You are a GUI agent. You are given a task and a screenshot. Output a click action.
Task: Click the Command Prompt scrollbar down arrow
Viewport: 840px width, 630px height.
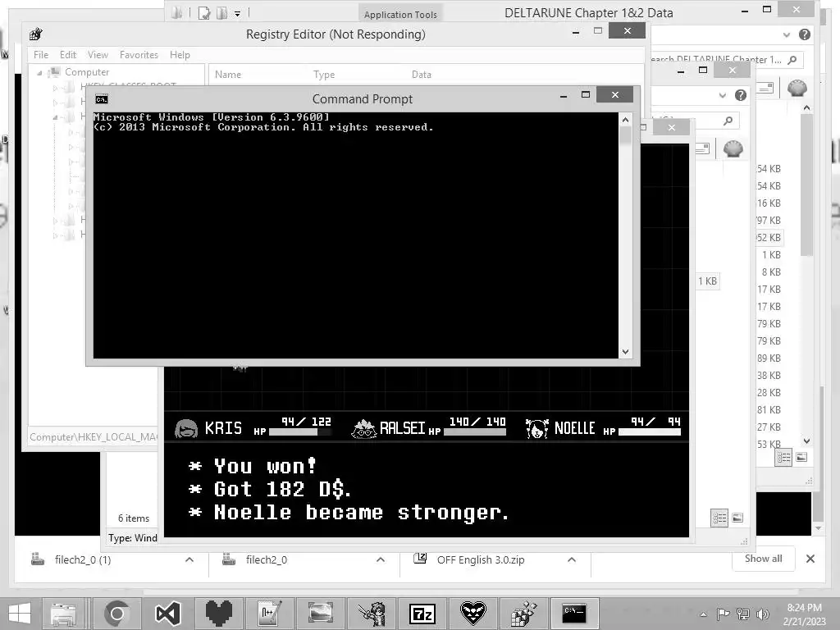(625, 352)
